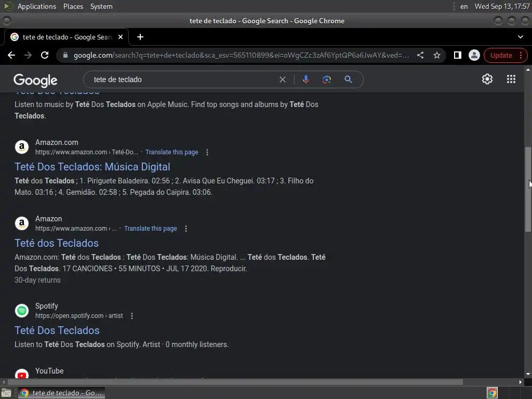The height and width of the screenshot is (399, 532).
Task: Share this page from the address bar
Action: [x=420, y=55]
